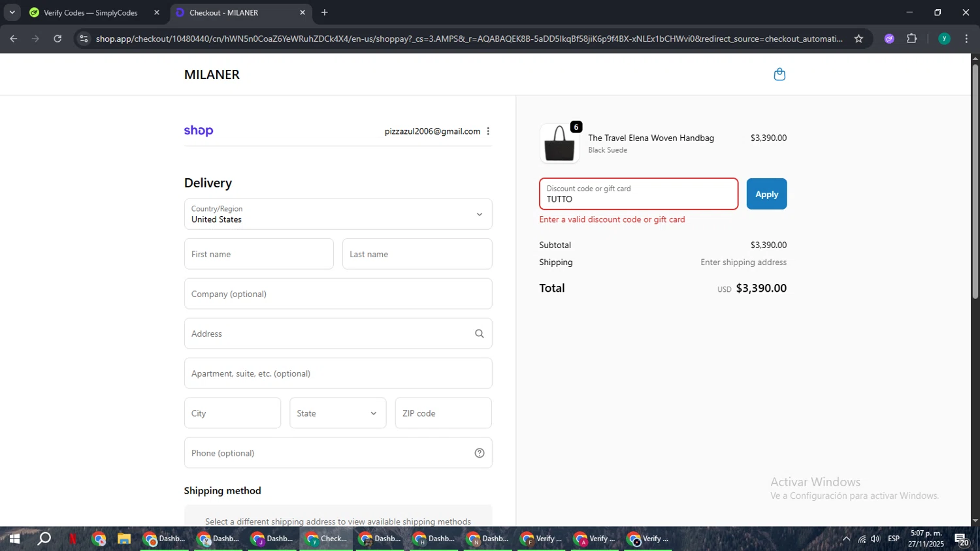Open File Explorer from the taskbar
Image resolution: width=980 pixels, height=551 pixels.
coord(124,539)
